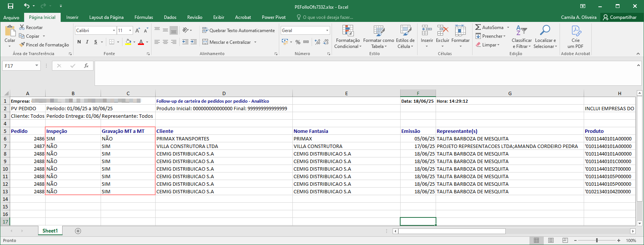Expand the Calibri font name dropdown
This screenshot has width=644, height=245.
point(114,30)
